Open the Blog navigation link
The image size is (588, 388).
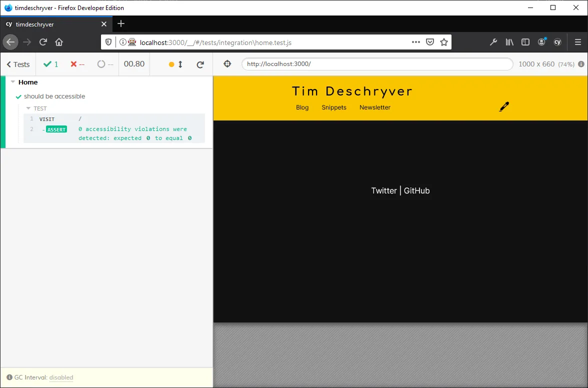click(302, 107)
